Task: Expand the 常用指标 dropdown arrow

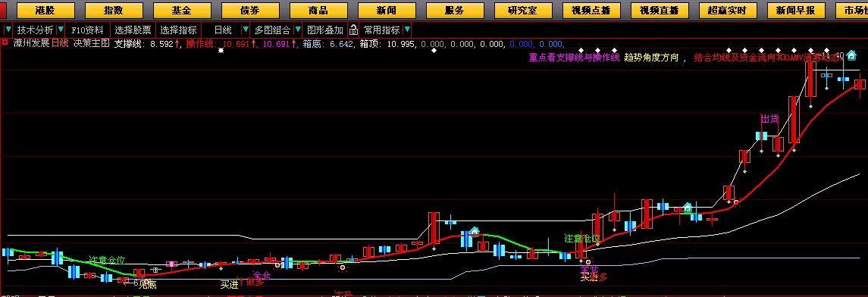Action: tap(407, 30)
